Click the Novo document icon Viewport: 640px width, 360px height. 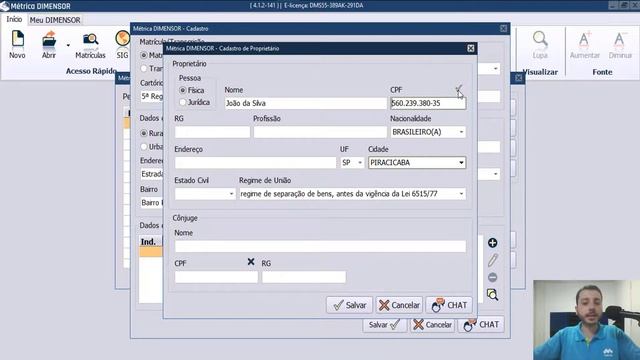18,38
